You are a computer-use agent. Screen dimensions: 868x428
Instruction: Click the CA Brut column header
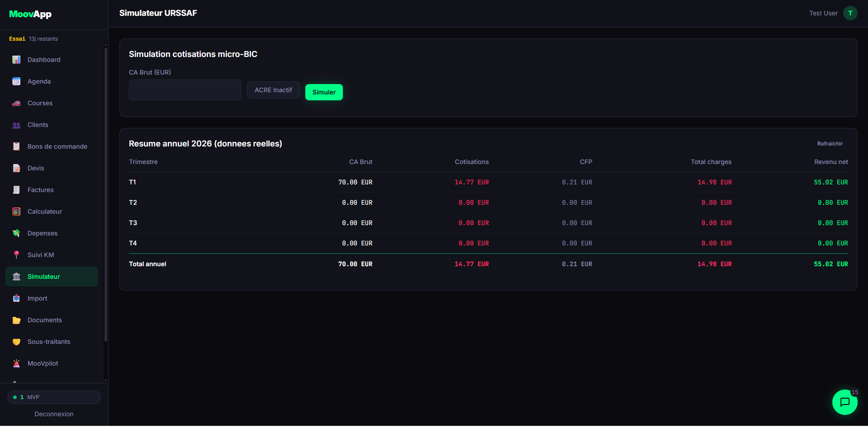pos(360,162)
